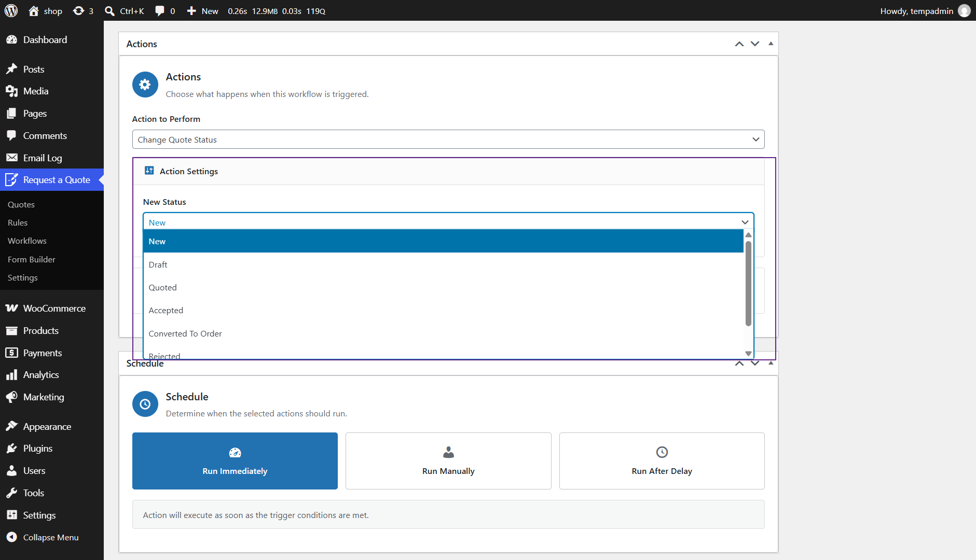The height and width of the screenshot is (560, 976).
Task: Open the Form Builder submenu item
Action: coord(32,259)
